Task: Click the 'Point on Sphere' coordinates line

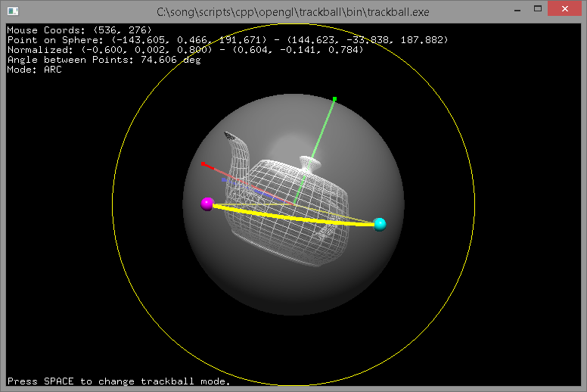Action: point(228,40)
